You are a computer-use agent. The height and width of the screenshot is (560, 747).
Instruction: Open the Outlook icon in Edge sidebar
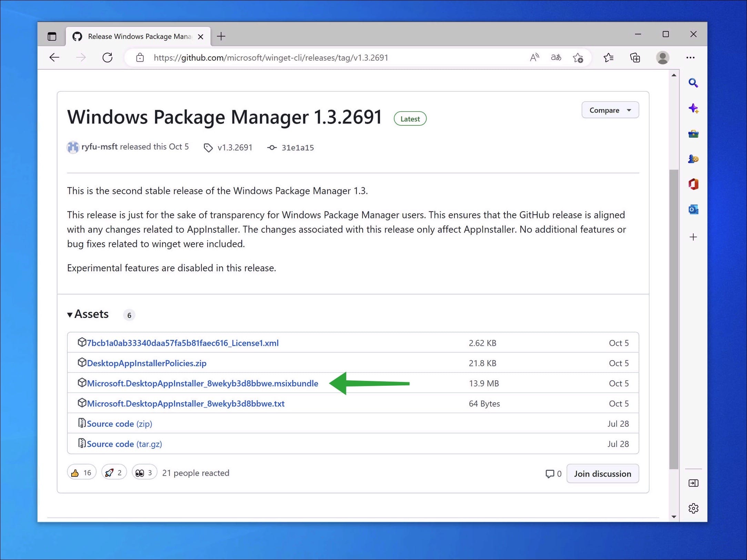(x=693, y=209)
